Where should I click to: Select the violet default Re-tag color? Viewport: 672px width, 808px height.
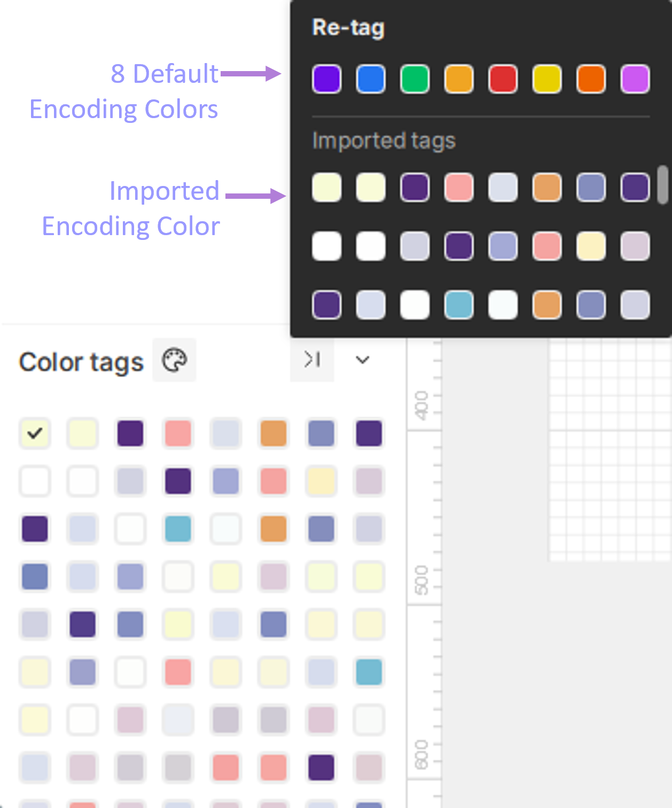tap(326, 79)
